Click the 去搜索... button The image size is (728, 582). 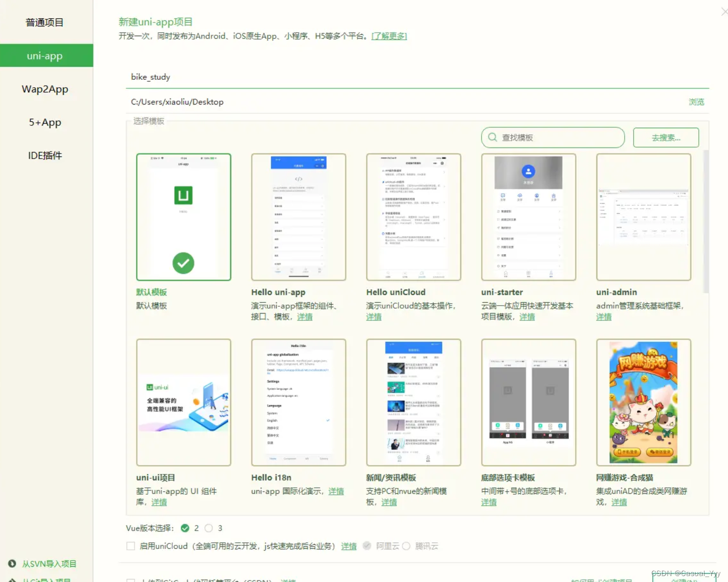pyautogui.click(x=666, y=137)
